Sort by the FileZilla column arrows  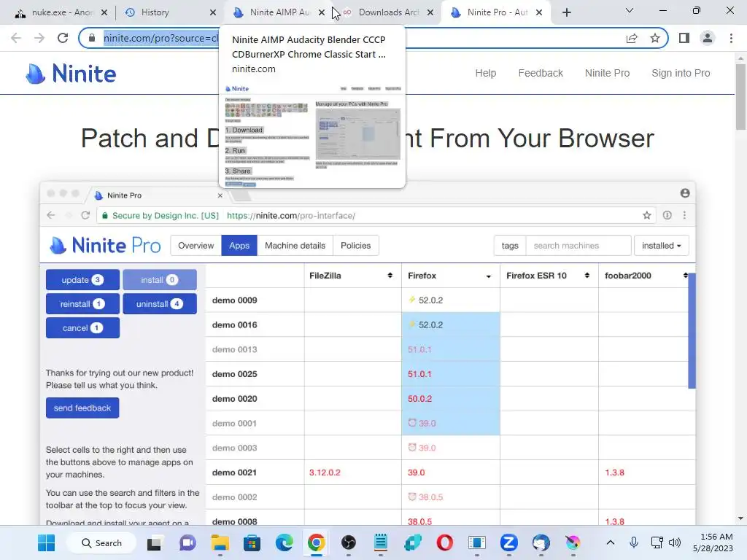point(390,276)
